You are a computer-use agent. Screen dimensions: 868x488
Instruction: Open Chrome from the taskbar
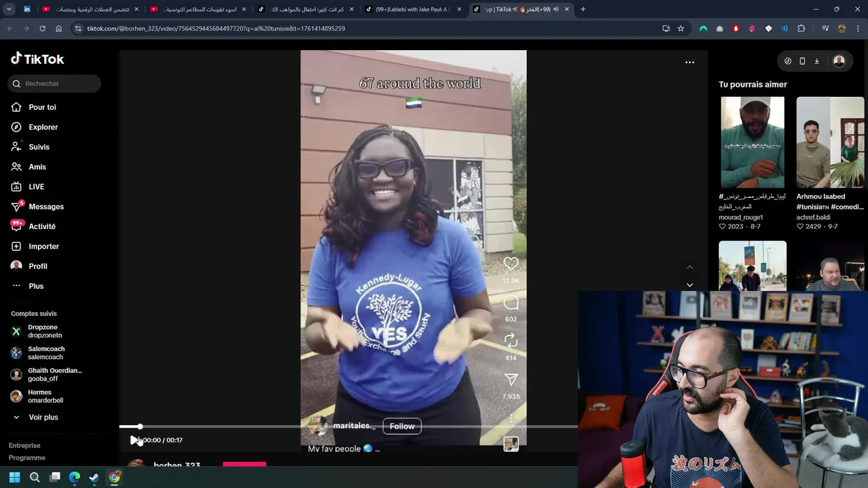point(115,477)
